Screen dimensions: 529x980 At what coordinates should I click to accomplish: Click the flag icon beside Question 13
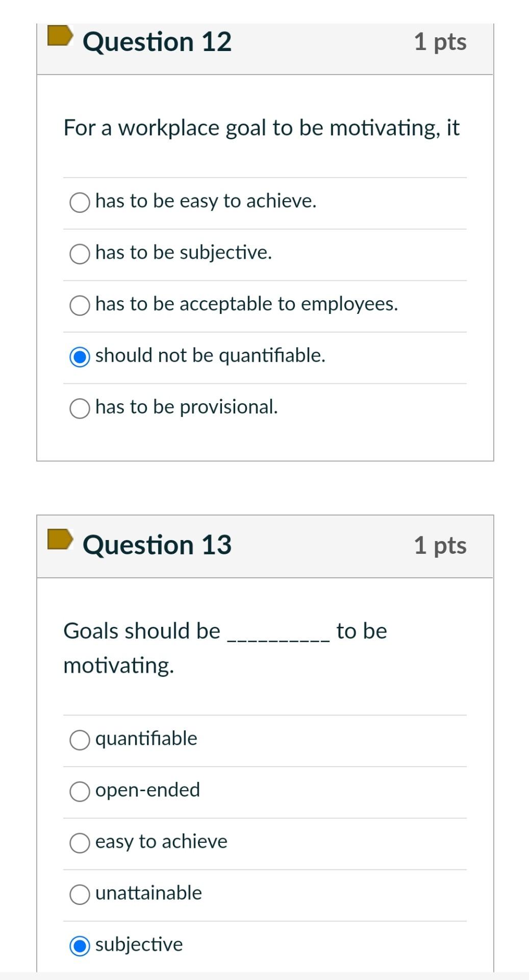[x=60, y=540]
